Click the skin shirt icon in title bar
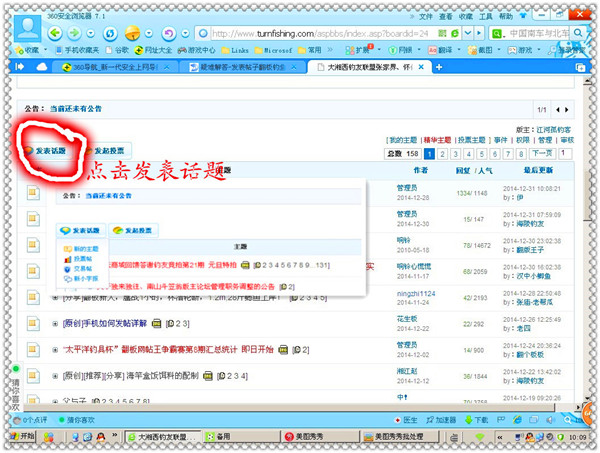600x453 pixels. pos(523,16)
